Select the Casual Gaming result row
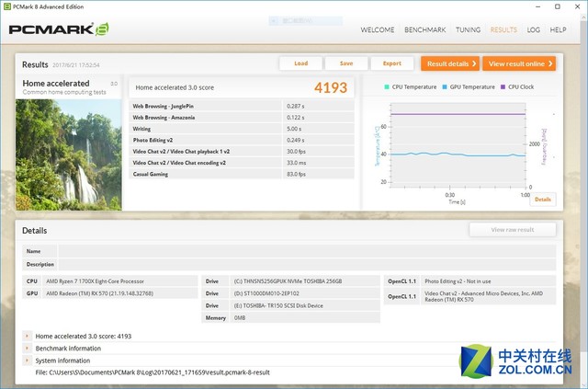Screen dimensions: 588x389 click(242, 174)
